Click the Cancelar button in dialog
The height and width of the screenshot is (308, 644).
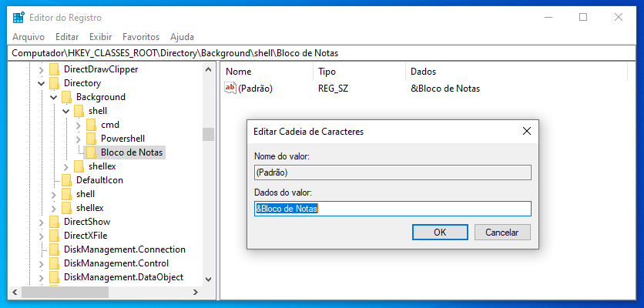502,232
